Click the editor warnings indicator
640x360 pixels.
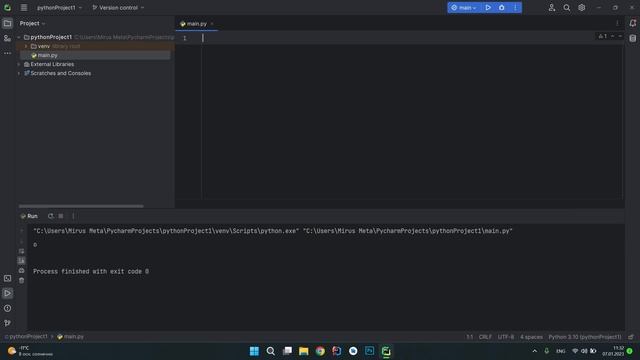(603, 36)
